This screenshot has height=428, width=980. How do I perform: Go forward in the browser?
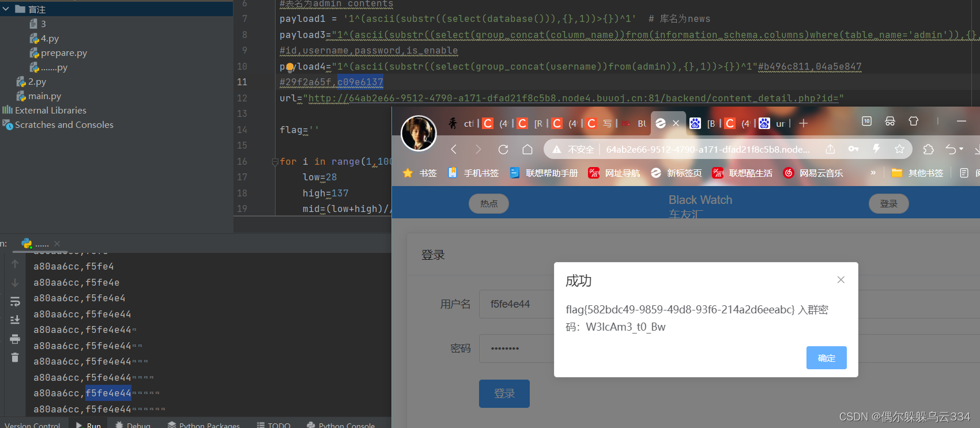click(478, 149)
